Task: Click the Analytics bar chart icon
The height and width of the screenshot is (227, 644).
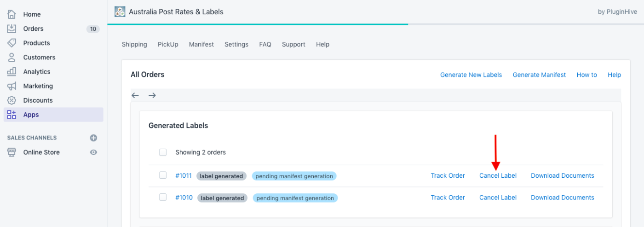Action: [11, 71]
